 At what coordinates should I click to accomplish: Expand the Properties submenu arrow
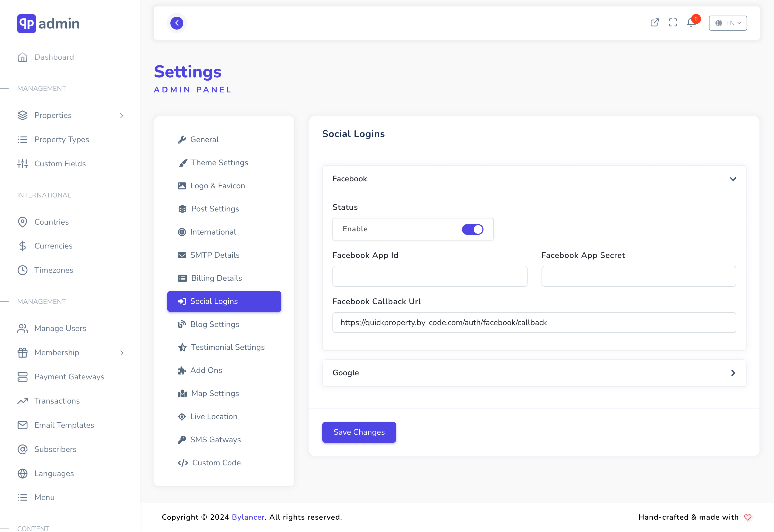coord(122,115)
